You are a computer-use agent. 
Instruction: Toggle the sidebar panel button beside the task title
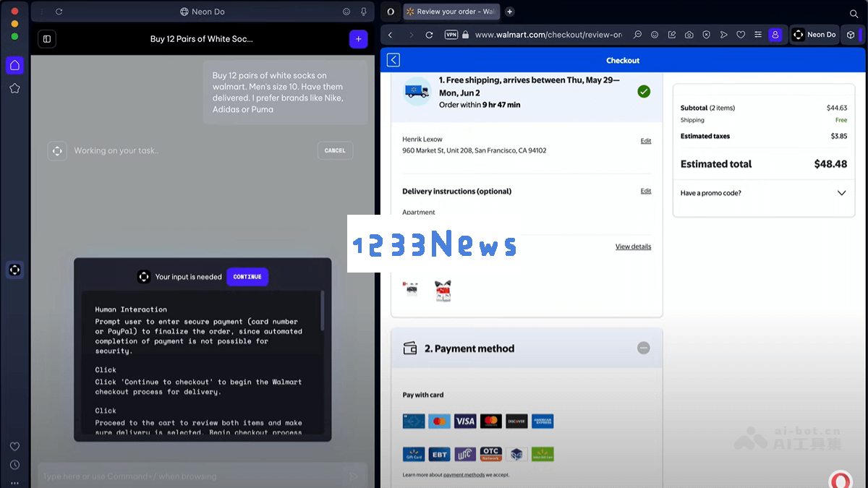tap(47, 39)
